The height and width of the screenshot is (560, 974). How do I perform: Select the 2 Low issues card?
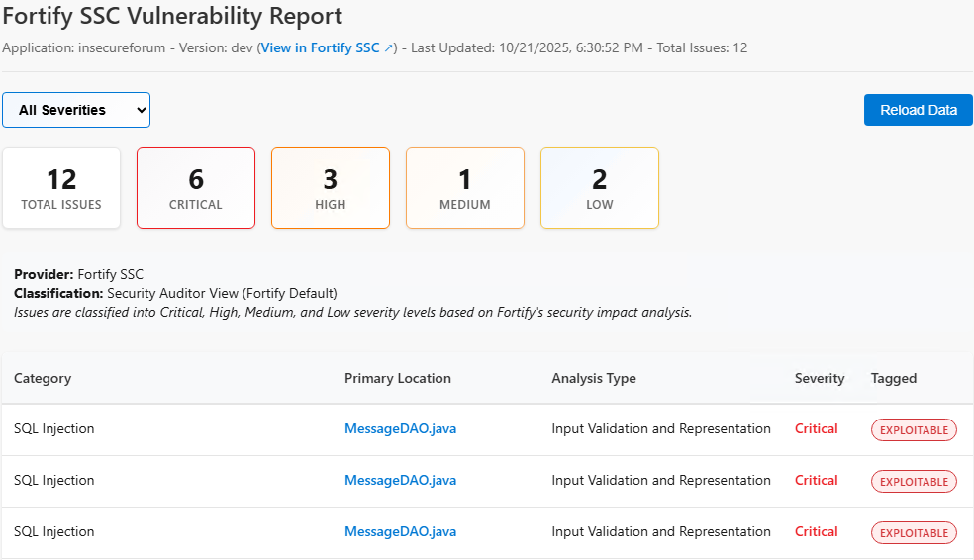[x=600, y=188]
